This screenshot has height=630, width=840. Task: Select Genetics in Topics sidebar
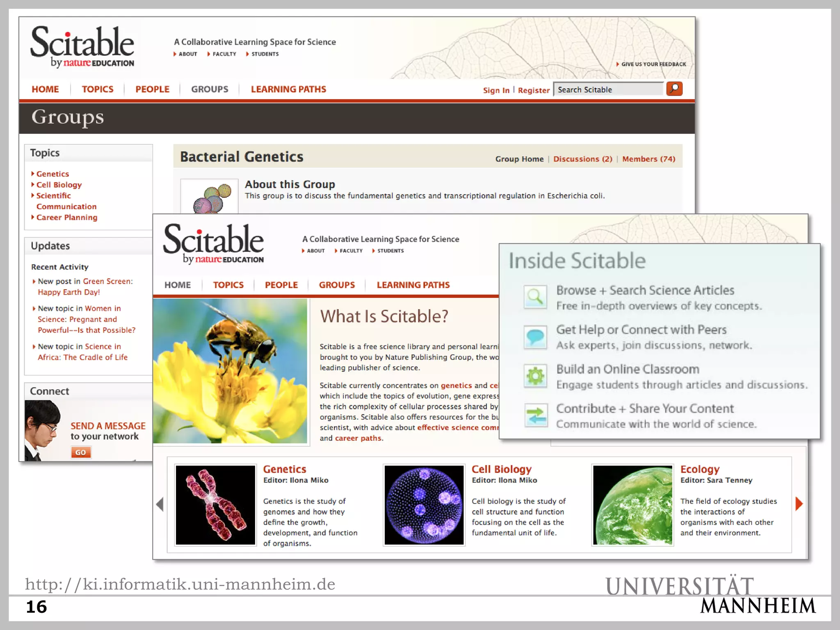click(52, 174)
